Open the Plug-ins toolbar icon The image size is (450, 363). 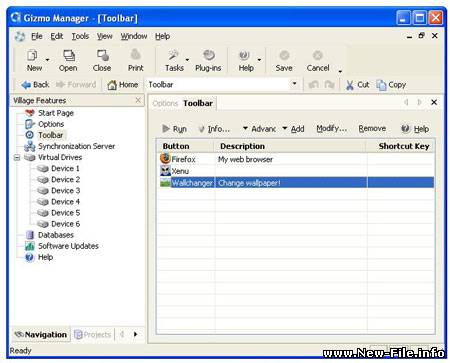pyautogui.click(x=209, y=55)
